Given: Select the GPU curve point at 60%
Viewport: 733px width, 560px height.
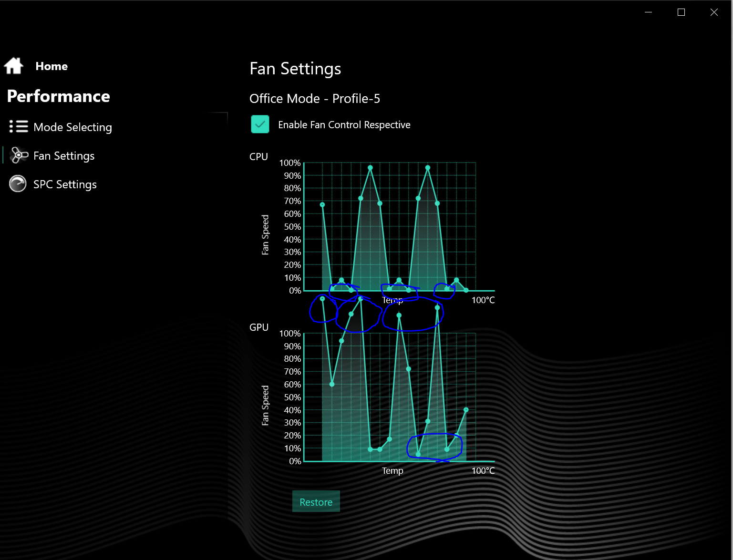Looking at the screenshot, I should [x=332, y=384].
